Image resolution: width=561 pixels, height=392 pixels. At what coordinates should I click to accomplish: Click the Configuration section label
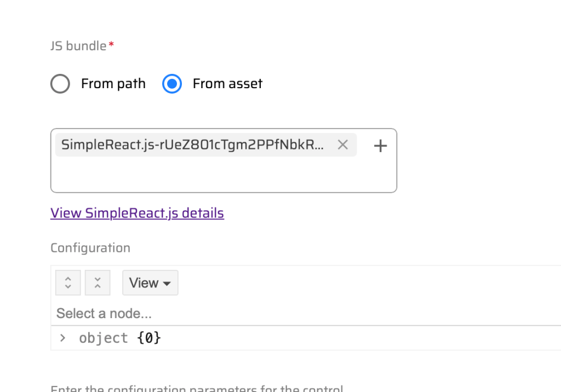pyautogui.click(x=90, y=248)
